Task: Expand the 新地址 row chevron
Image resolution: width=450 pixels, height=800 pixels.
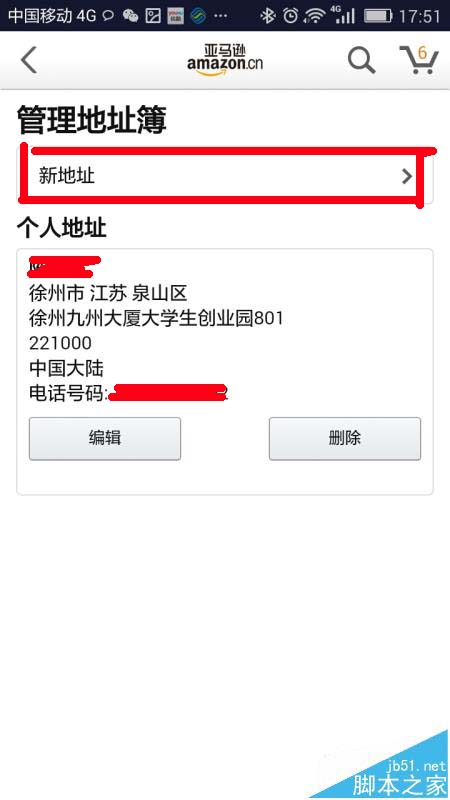Action: (x=407, y=177)
